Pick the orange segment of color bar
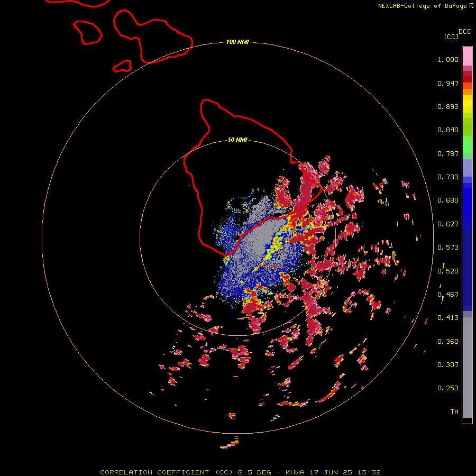This screenshot has height=476, width=476. click(x=467, y=91)
